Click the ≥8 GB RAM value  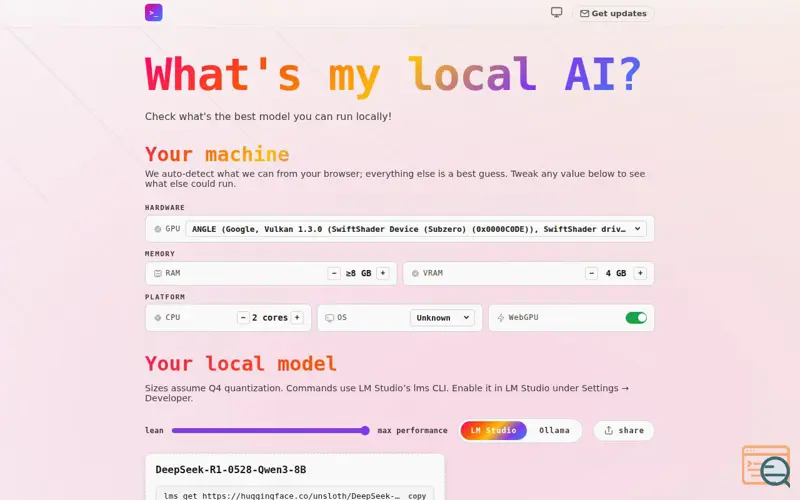(358, 273)
